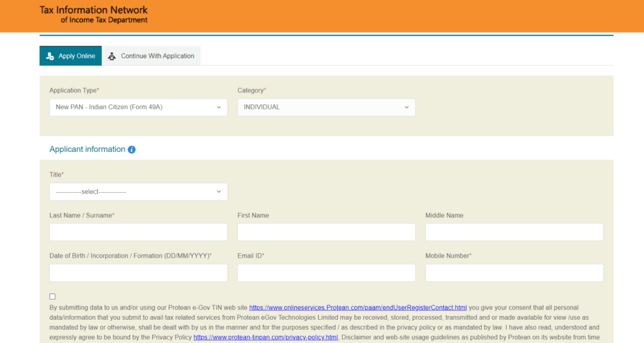Viewport: 644px width, 343px height.
Task: Click the Email ID text box
Action: click(326, 273)
